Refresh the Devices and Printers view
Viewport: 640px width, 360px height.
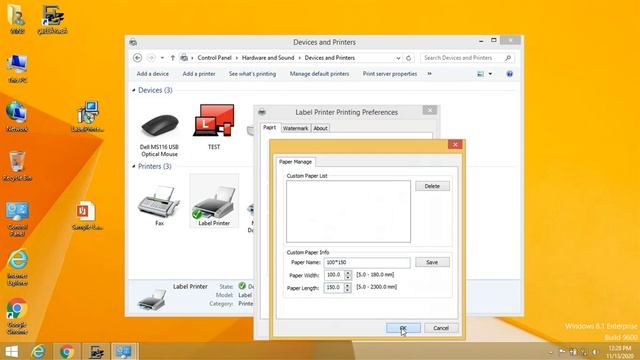(x=408, y=58)
